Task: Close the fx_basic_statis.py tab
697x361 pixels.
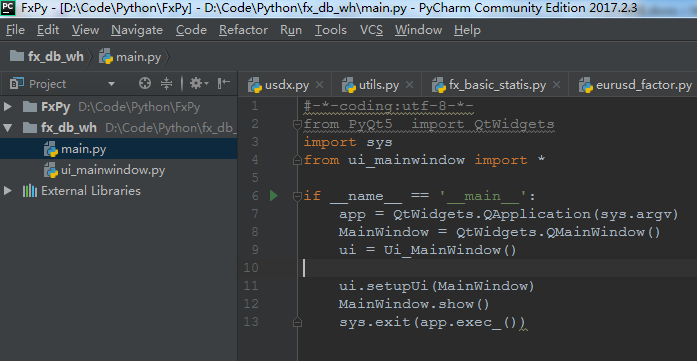Action: 557,85
